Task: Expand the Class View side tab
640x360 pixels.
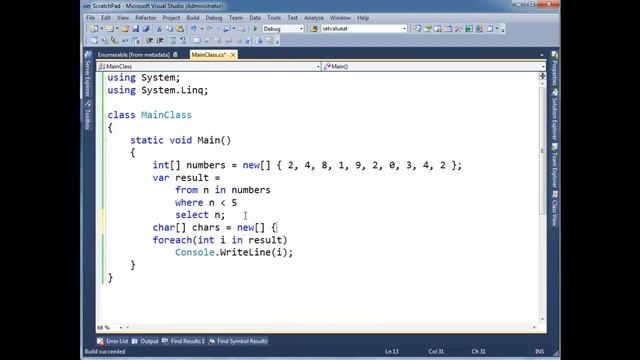Action: [554, 209]
